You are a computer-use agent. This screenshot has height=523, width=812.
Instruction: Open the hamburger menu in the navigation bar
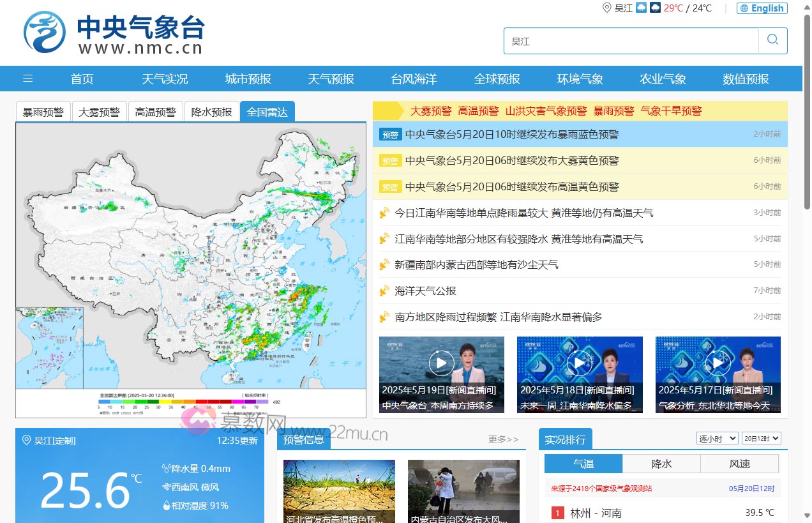click(x=27, y=78)
